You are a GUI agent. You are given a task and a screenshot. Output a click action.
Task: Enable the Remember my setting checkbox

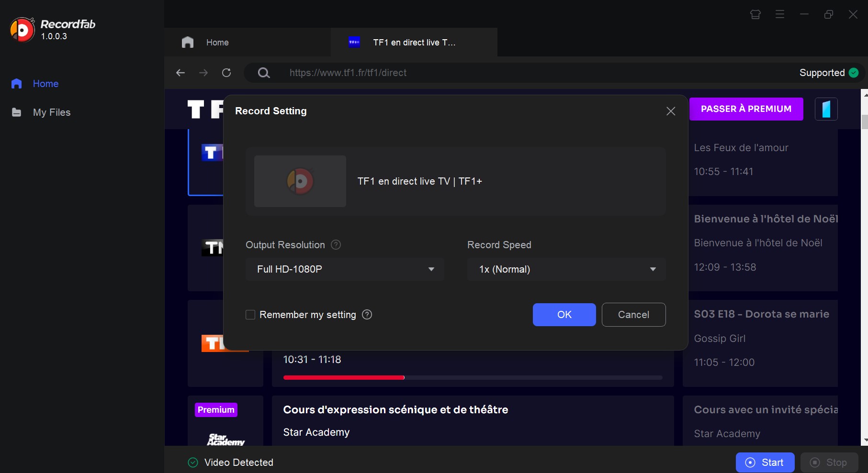[250, 315]
